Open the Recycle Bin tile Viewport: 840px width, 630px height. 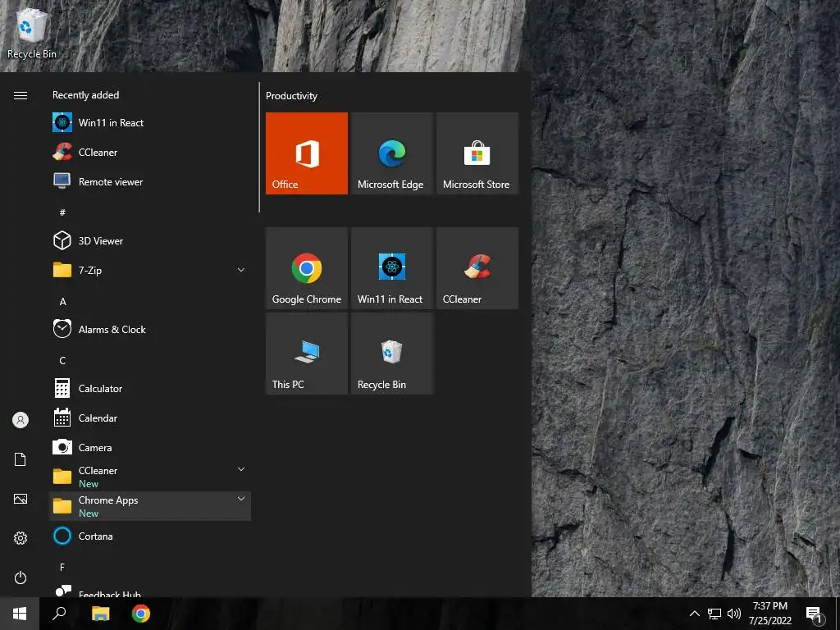coord(391,354)
